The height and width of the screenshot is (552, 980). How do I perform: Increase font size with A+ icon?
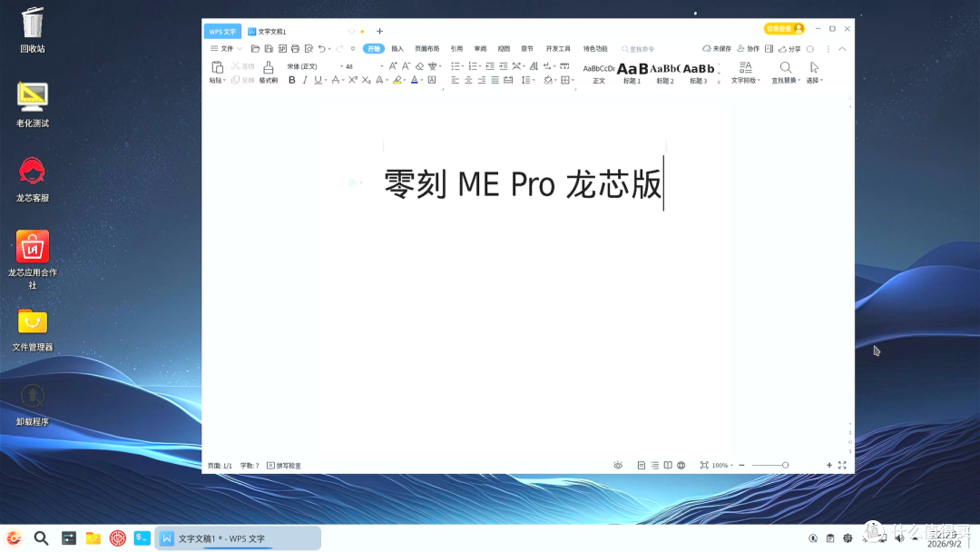click(x=393, y=66)
